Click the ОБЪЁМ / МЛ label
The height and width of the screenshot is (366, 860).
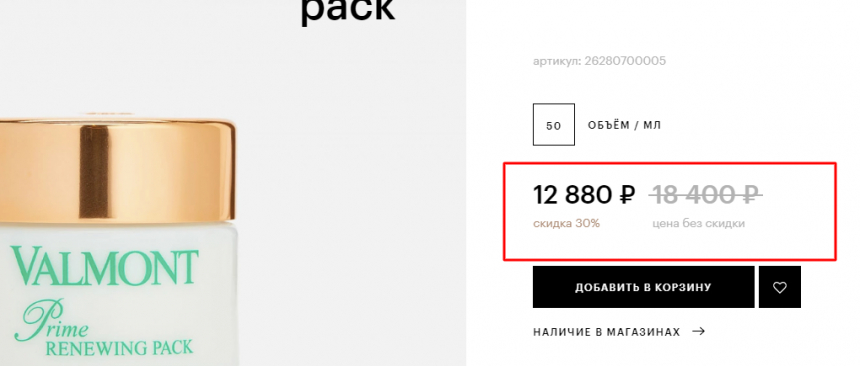click(624, 125)
